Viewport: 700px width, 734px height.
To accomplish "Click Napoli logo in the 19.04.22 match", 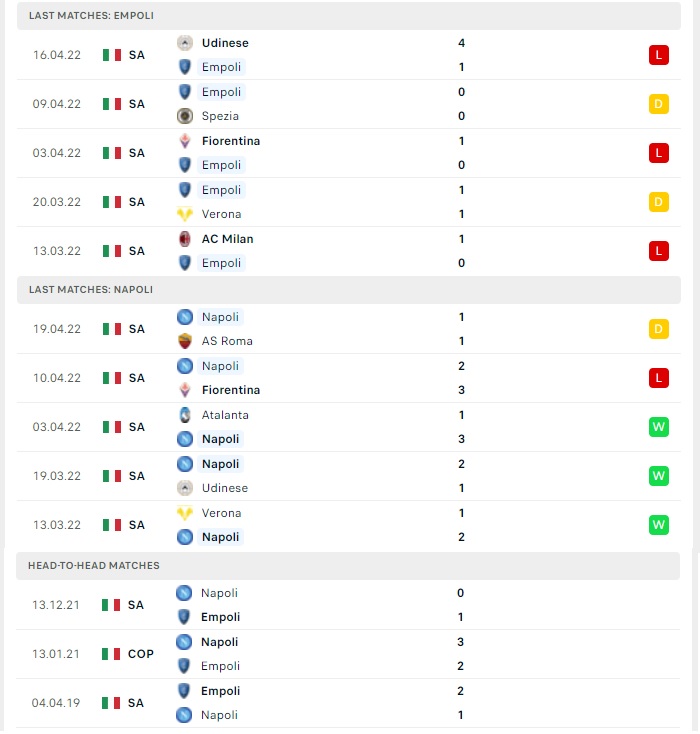I will (x=185, y=317).
